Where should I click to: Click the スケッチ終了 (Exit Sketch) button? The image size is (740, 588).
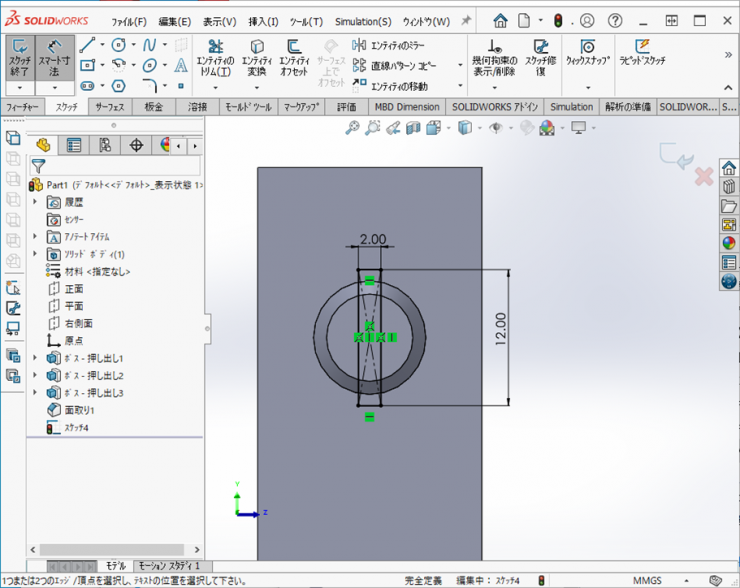pyautogui.click(x=19, y=57)
